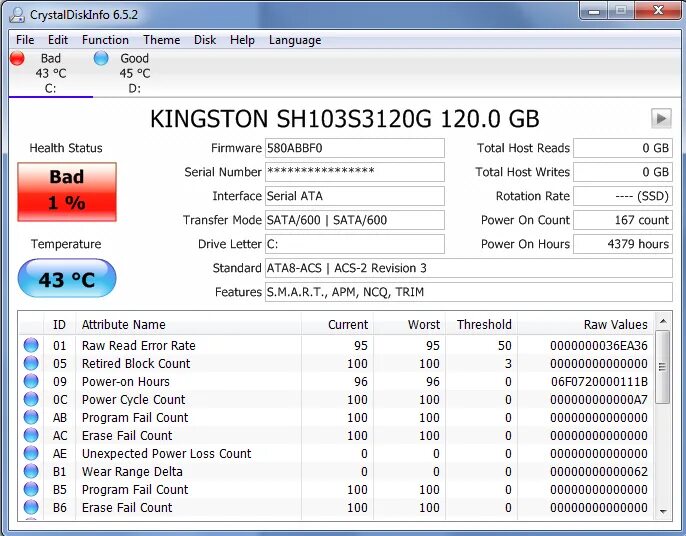Viewport: 686px width, 536px height.
Task: Click the red Bad 1 % health status button
Action: (67, 192)
